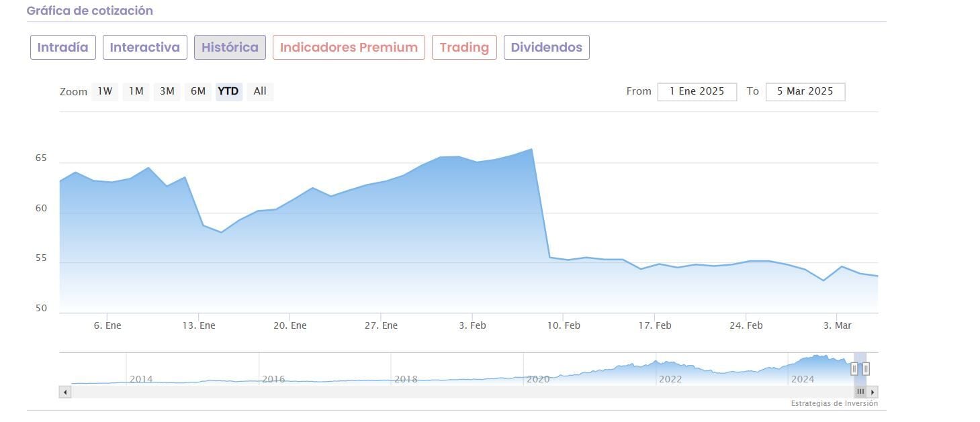Select the Histórica tab
This screenshot has height=422, width=980.
pyautogui.click(x=230, y=48)
